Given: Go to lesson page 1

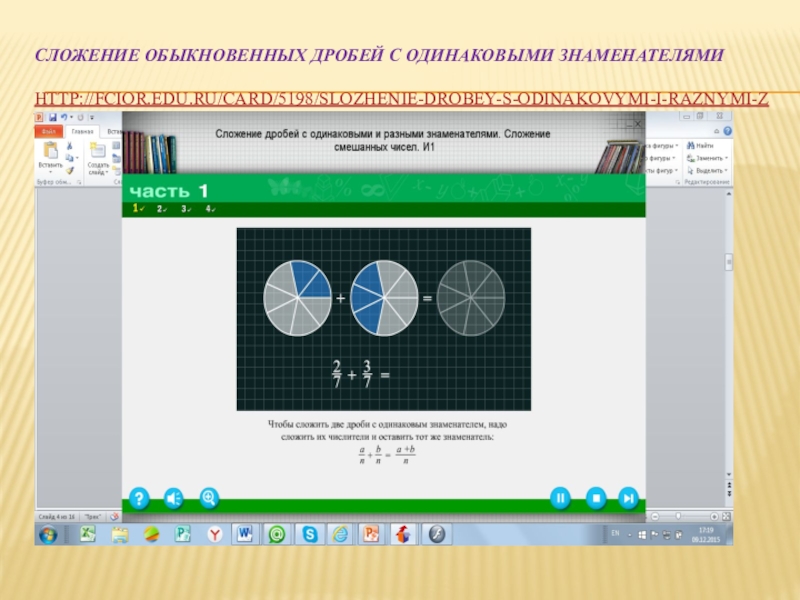Looking at the screenshot, I should click(138, 208).
